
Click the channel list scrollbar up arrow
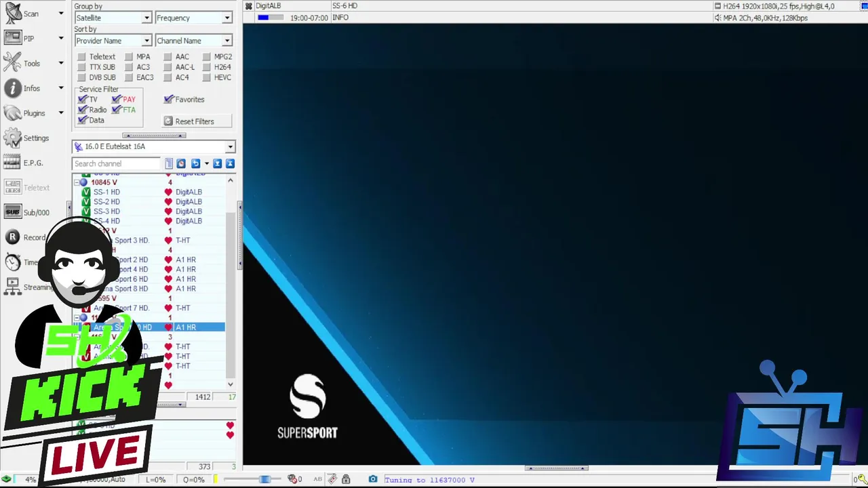click(231, 180)
